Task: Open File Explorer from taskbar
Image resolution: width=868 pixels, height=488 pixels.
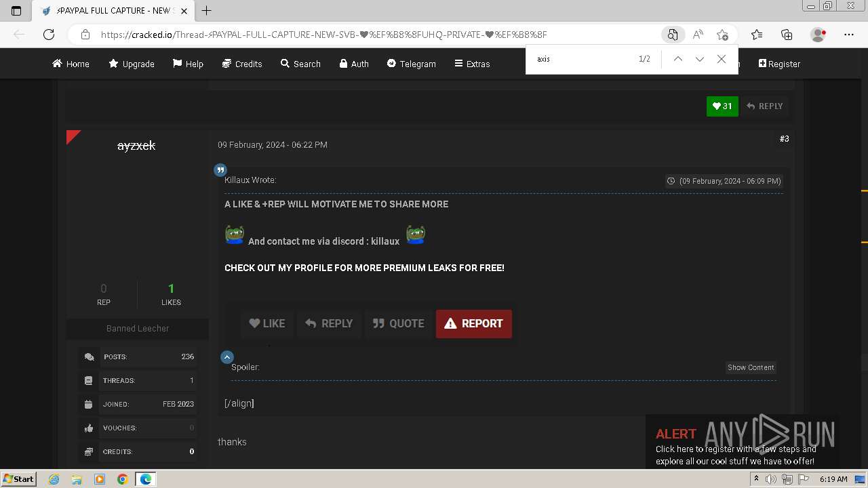Action: pyautogui.click(x=77, y=479)
